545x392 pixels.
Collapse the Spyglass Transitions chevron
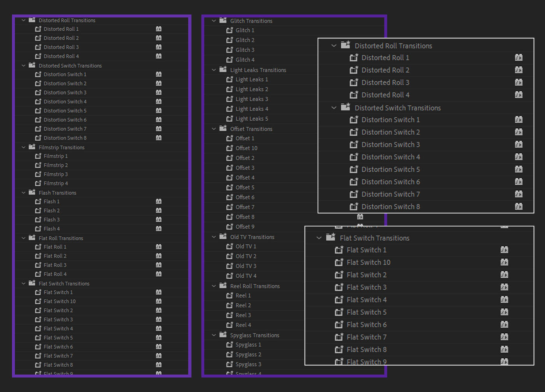pyautogui.click(x=214, y=335)
